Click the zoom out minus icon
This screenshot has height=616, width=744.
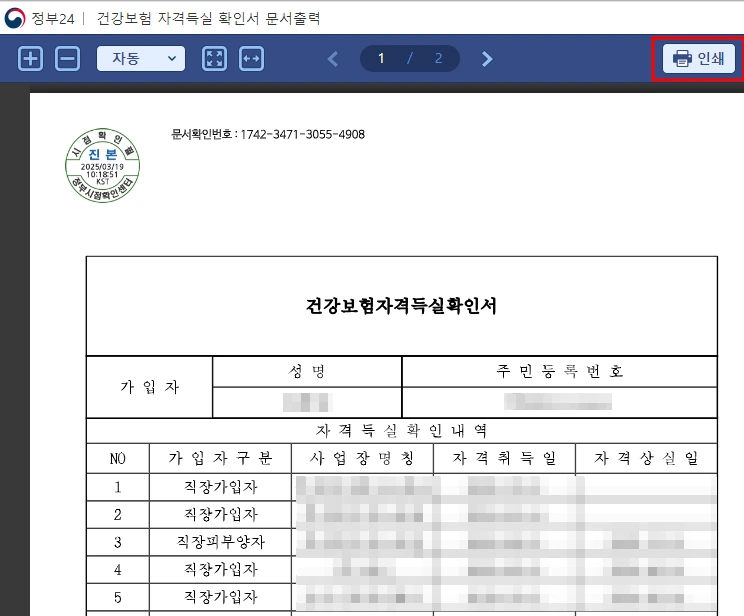point(67,59)
